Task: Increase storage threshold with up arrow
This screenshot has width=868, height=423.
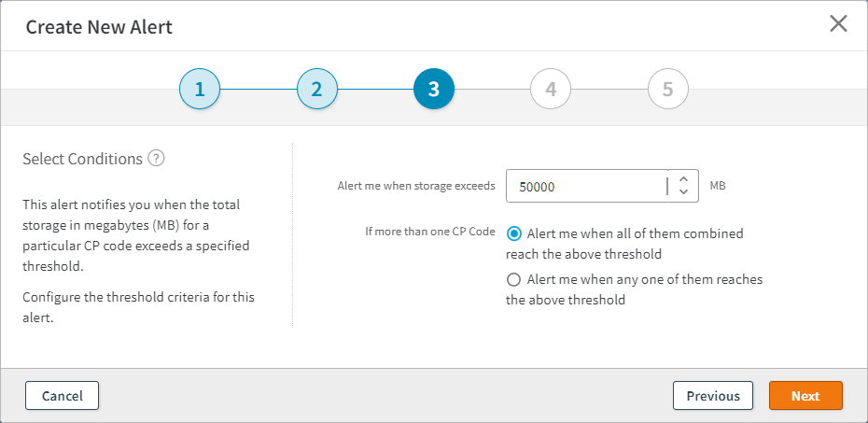Action: 683,179
